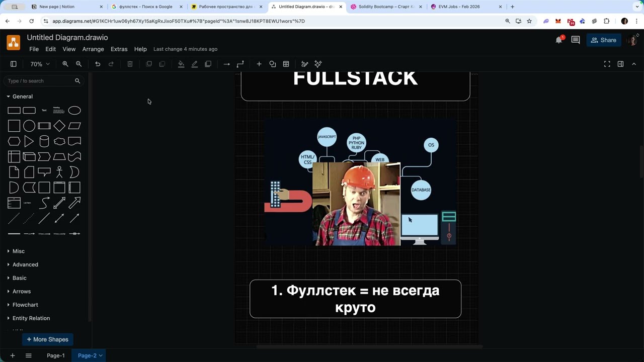Screen dimensions: 644x362
Task: Click the Zoom Out magnifier icon
Action: [x=78, y=64]
